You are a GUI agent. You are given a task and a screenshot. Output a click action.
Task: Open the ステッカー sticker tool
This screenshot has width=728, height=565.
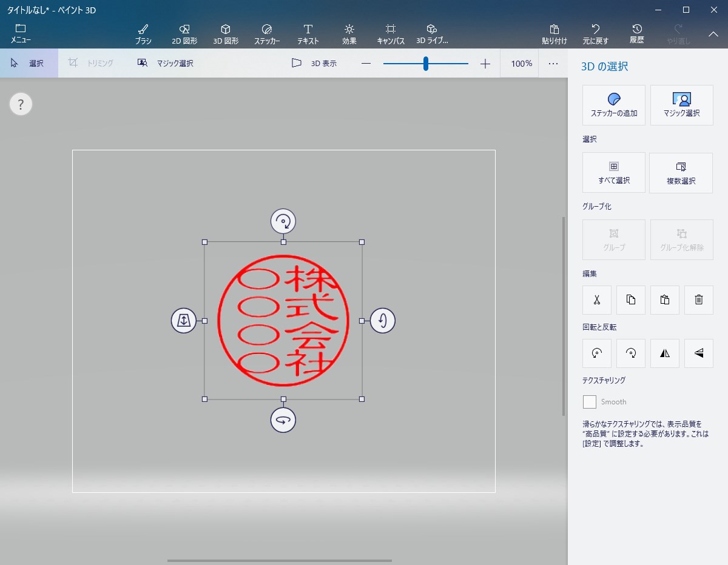pyautogui.click(x=267, y=34)
